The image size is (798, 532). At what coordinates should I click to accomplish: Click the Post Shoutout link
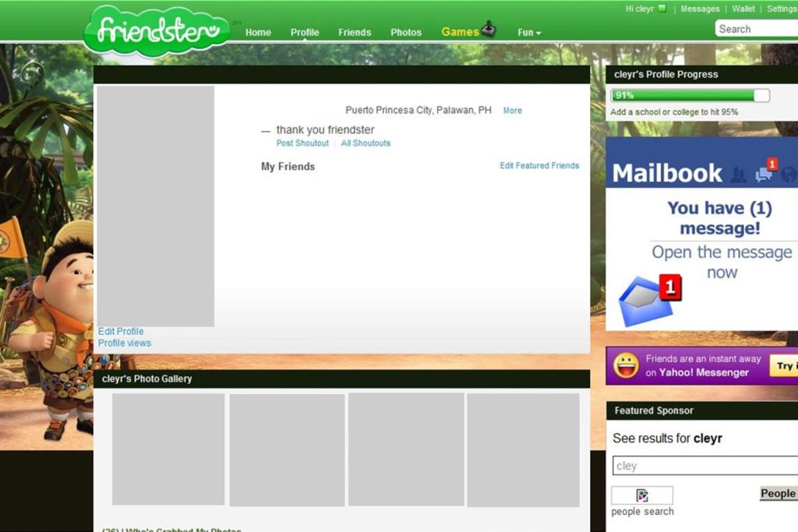click(302, 143)
